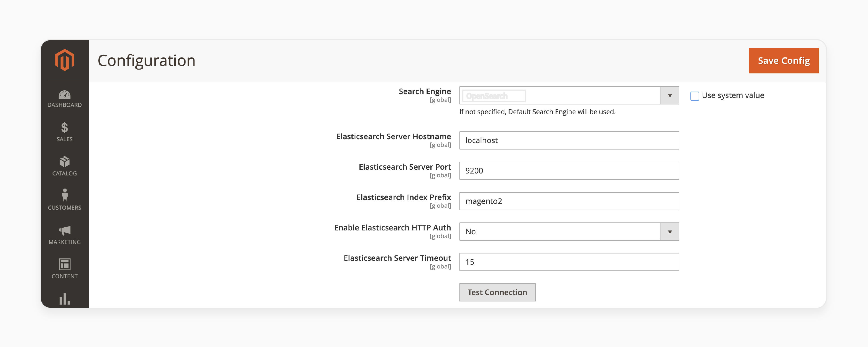Click the Elasticsearch Server Hostname label
The width and height of the screenshot is (868, 347).
click(393, 136)
